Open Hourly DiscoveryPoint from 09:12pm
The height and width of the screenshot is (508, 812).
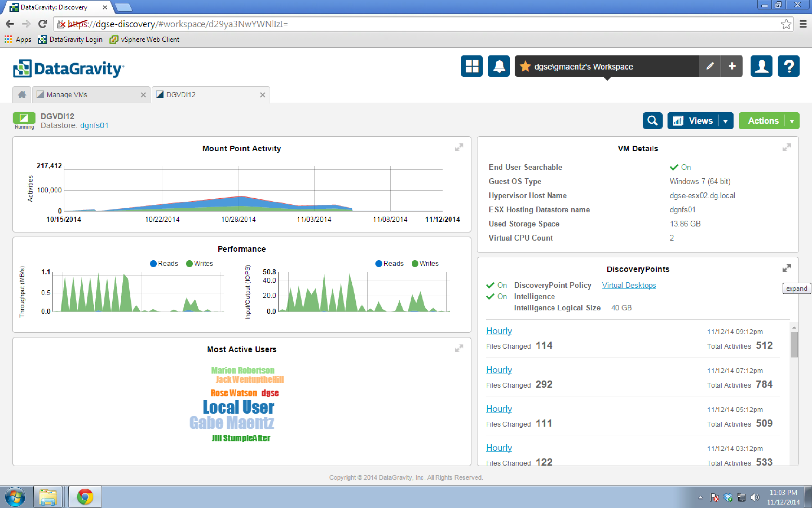499,331
